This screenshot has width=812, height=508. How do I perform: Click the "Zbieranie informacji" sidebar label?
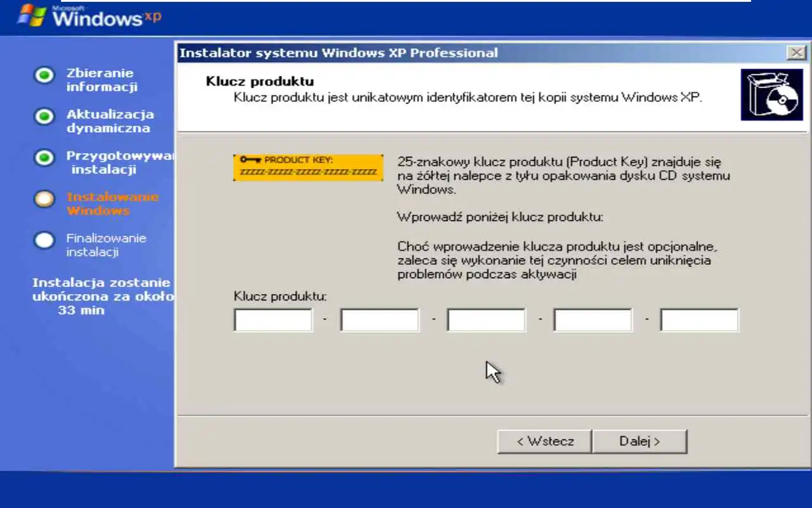click(101, 80)
